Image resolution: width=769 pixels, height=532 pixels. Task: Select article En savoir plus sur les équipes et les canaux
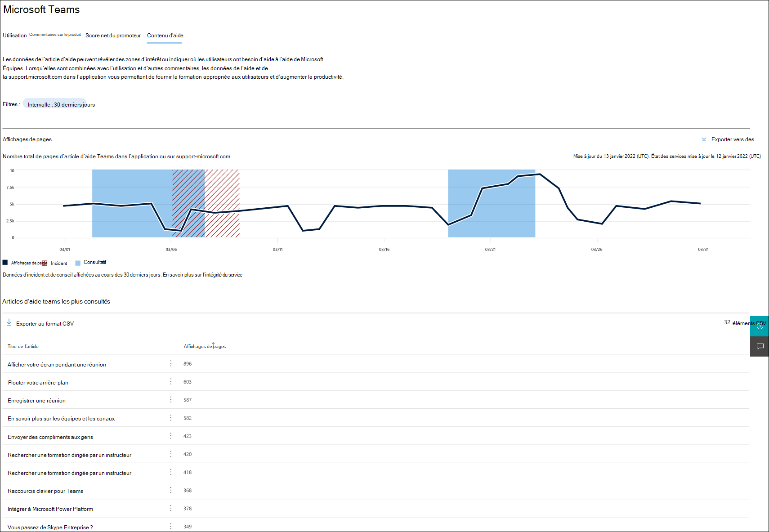point(61,419)
